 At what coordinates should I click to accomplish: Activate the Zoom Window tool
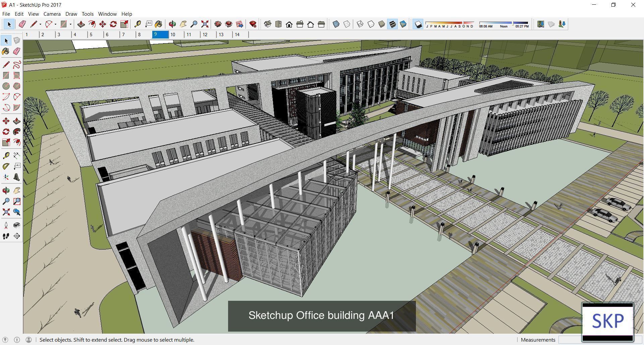(17, 201)
